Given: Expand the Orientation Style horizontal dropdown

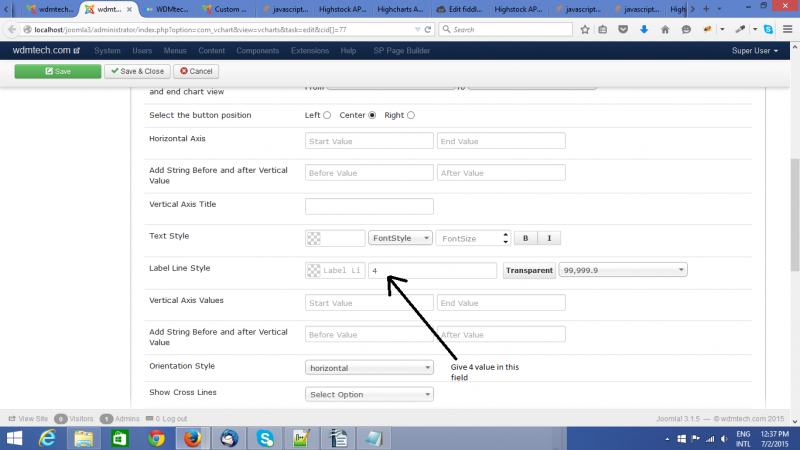Looking at the screenshot, I should click(x=369, y=368).
